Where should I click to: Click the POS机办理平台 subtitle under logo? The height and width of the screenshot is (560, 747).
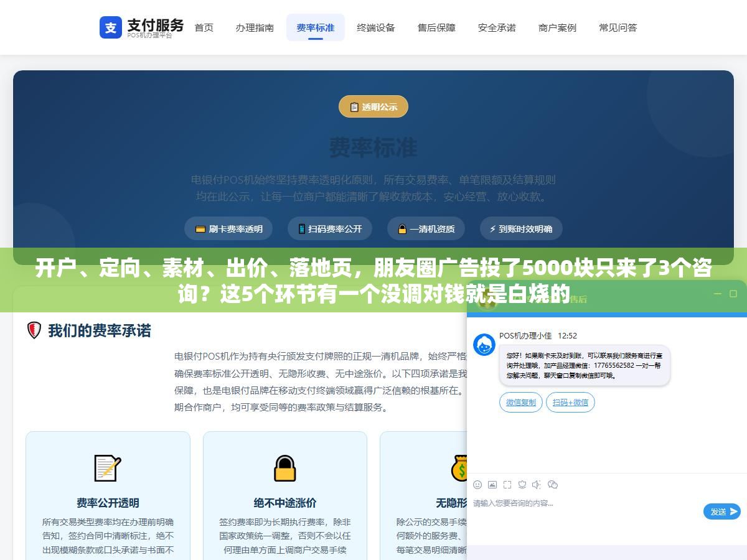pyautogui.click(x=150, y=35)
